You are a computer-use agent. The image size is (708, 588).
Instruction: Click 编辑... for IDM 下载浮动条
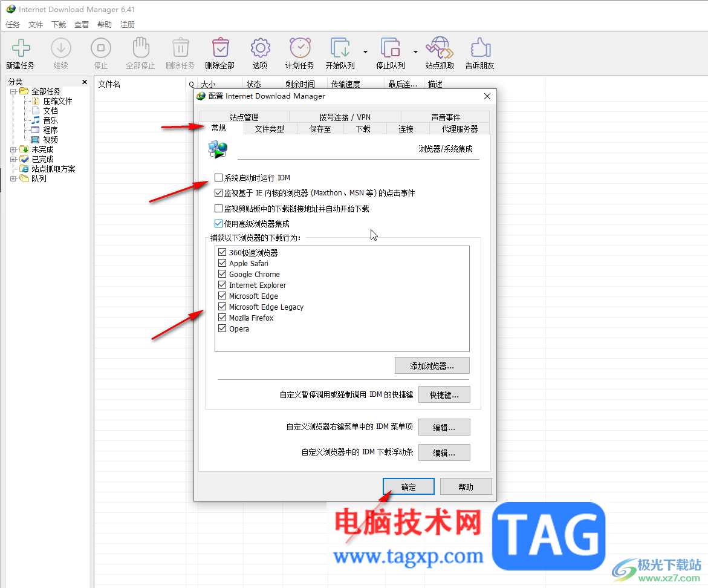(444, 452)
